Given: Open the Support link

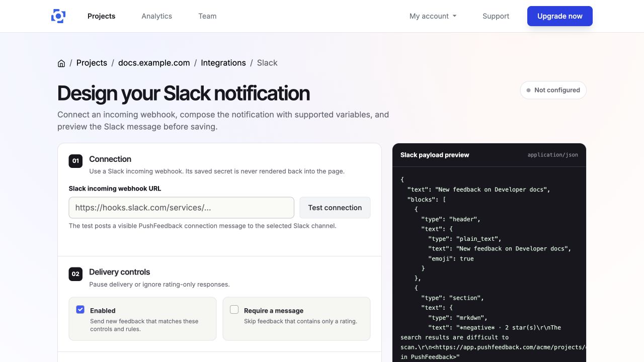Looking at the screenshot, I should [496, 16].
